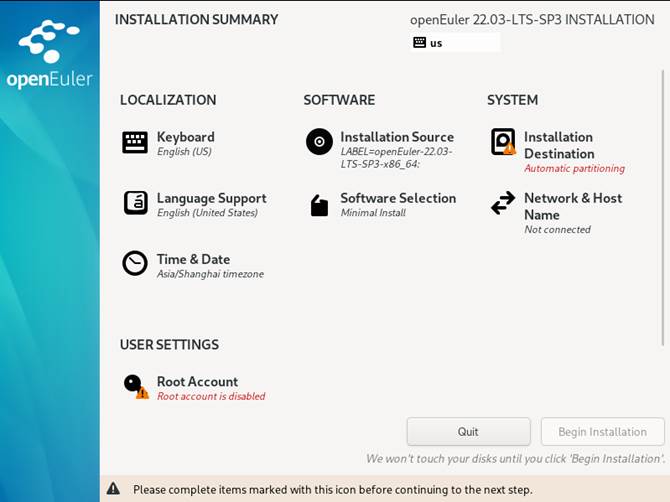Open the 'Asia/Shanghai timezone' text entry
This screenshot has width=670, height=502.
(x=210, y=274)
